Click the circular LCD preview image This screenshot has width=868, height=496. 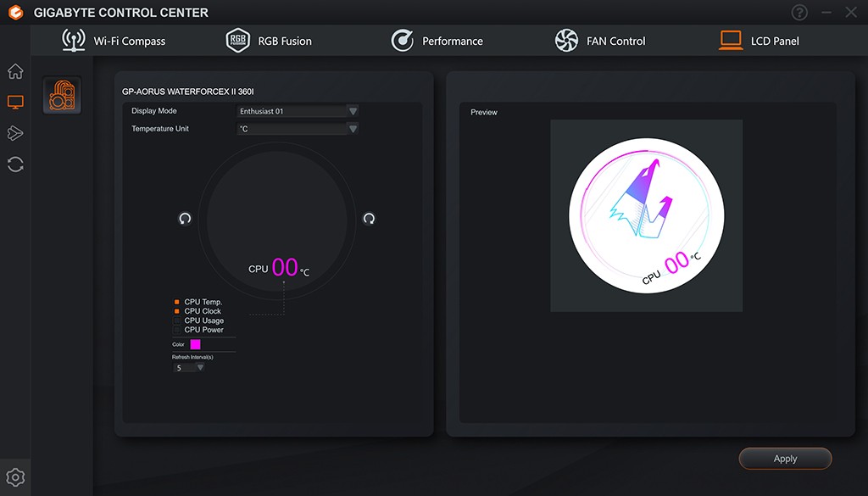647,215
